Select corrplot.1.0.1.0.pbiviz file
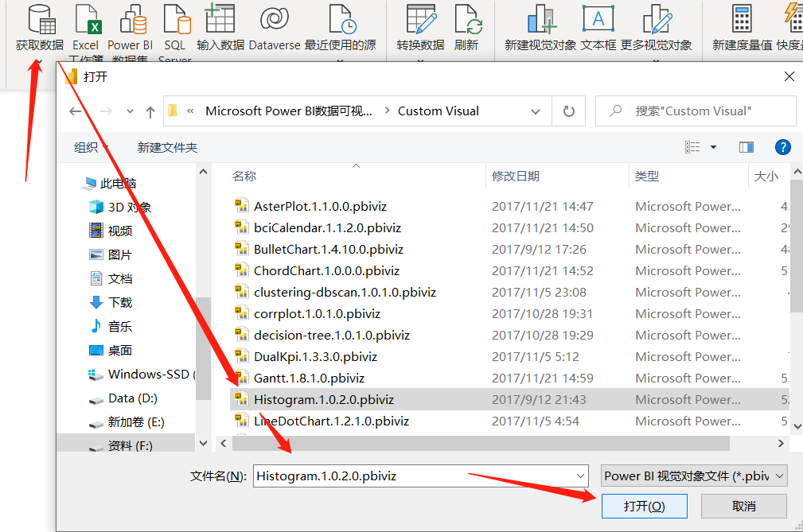The height and width of the screenshot is (532, 803). (307, 313)
